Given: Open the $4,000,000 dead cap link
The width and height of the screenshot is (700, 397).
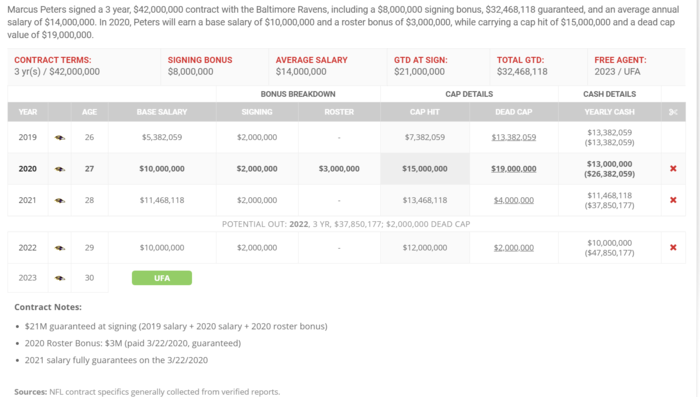Looking at the screenshot, I should 513,200.
